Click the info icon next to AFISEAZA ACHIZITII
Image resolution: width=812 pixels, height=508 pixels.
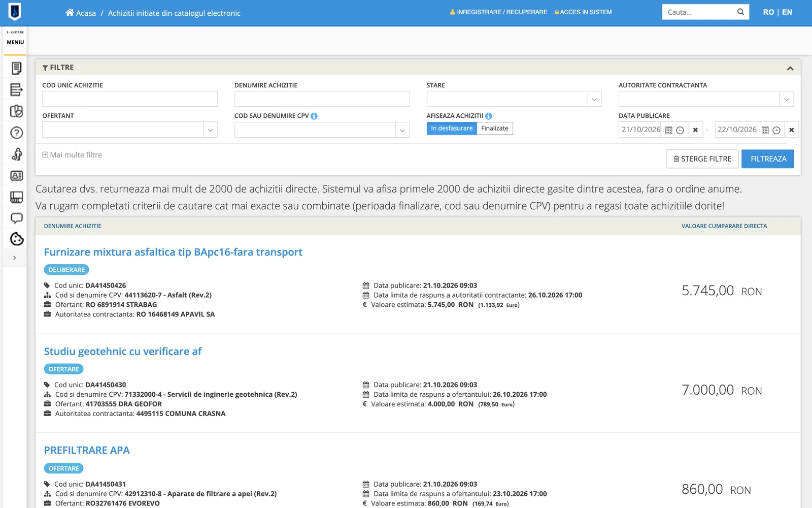click(489, 116)
